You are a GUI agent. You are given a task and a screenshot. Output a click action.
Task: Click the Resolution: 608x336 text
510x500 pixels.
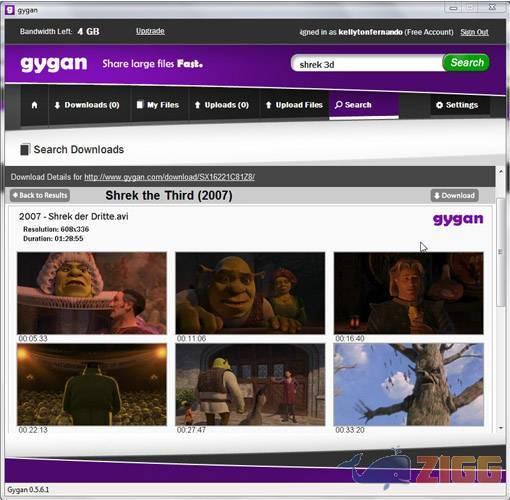[56, 229]
